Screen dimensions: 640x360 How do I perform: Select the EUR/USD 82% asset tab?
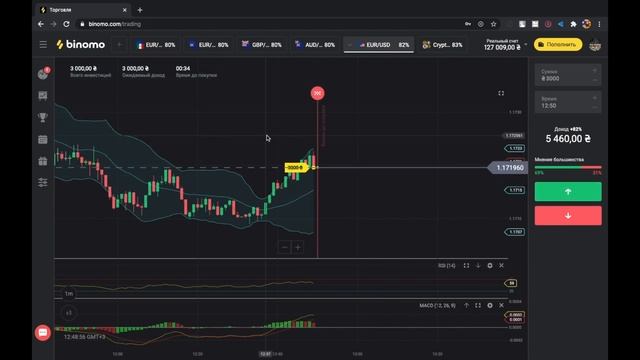coord(379,45)
